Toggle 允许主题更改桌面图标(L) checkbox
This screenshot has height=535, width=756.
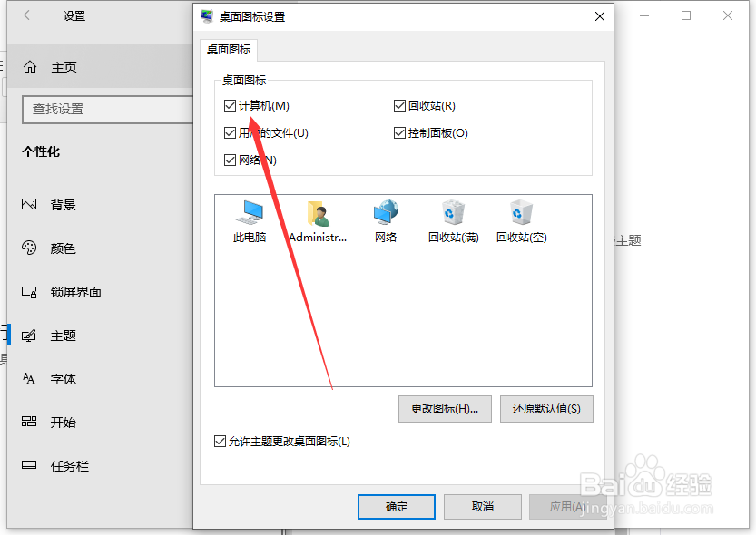click(x=220, y=441)
